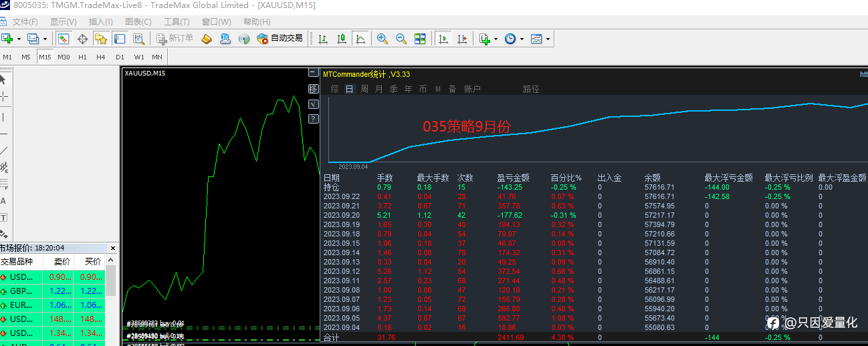Open the 文件(F) menu
The height and width of the screenshot is (346, 868).
(x=25, y=22)
